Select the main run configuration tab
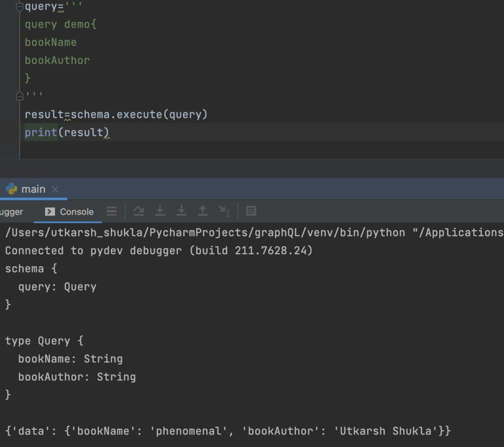Viewport: 504px width, 447px height. pos(33,189)
